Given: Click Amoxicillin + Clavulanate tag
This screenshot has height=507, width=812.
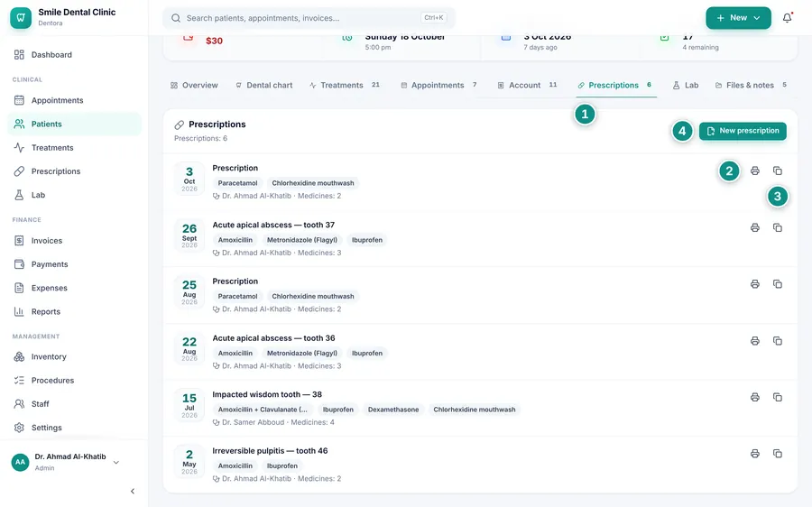Looking at the screenshot, I should [263, 410].
